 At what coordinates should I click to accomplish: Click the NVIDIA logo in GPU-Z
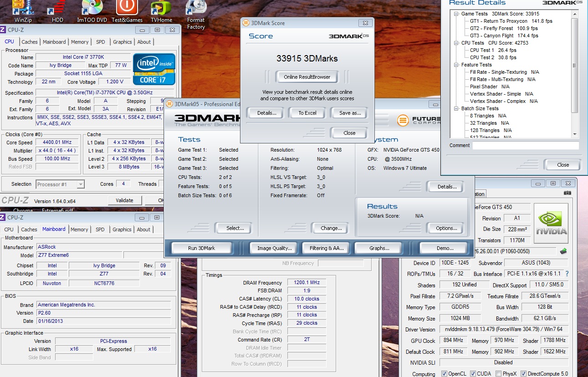[551, 223]
